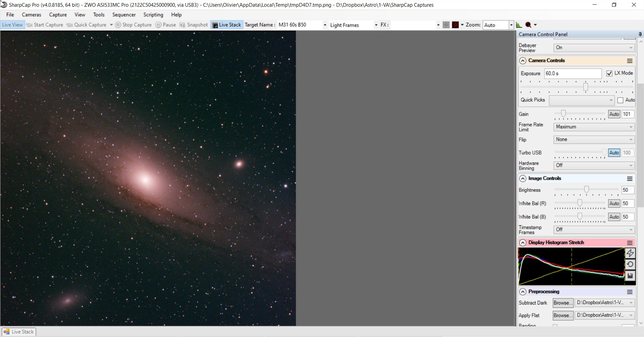
Task: Open the Quick Picks dropdown
Action: pos(582,100)
